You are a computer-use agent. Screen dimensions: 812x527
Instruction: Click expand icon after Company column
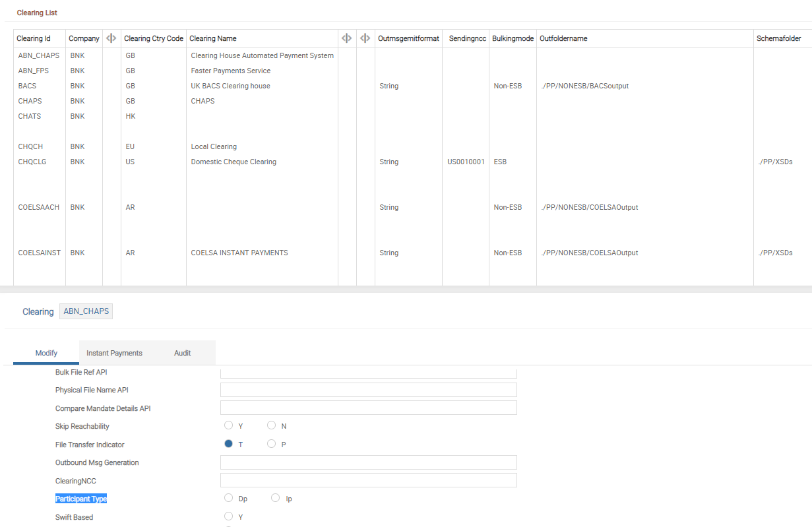click(111, 38)
